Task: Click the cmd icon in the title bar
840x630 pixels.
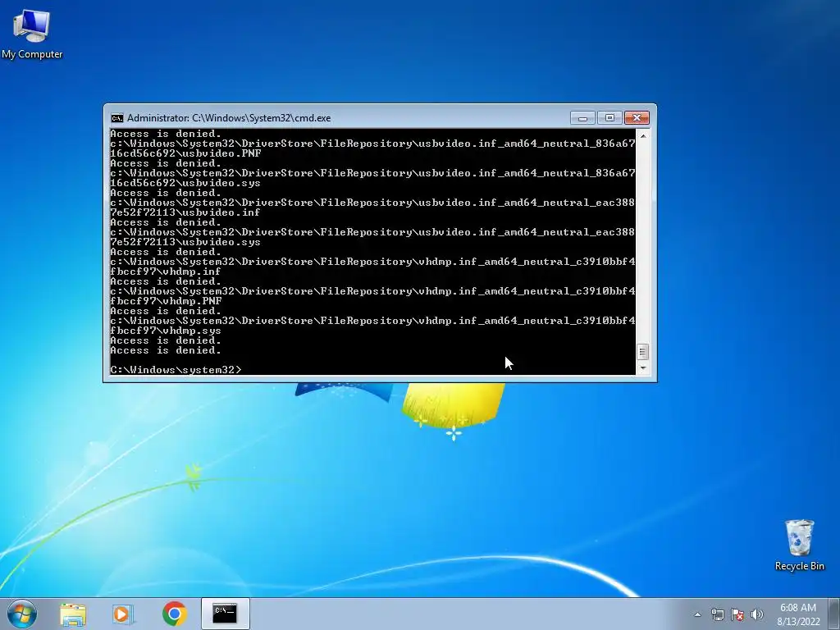Action: [x=116, y=118]
